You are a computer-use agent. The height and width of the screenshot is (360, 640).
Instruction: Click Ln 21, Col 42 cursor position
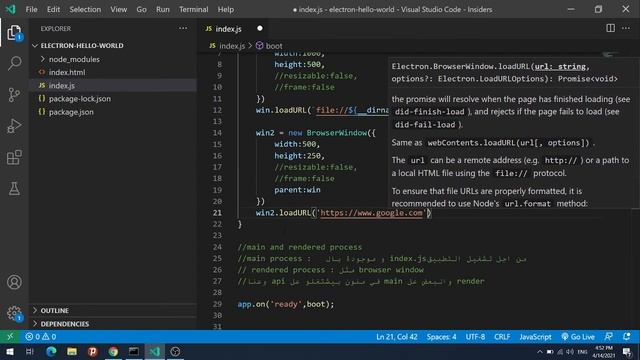point(396,337)
